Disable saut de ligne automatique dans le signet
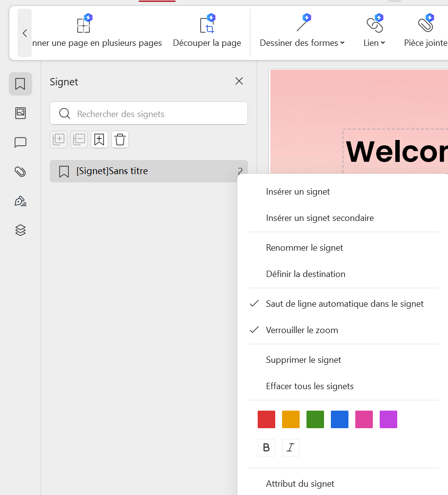The width and height of the screenshot is (448, 495). pos(344,303)
